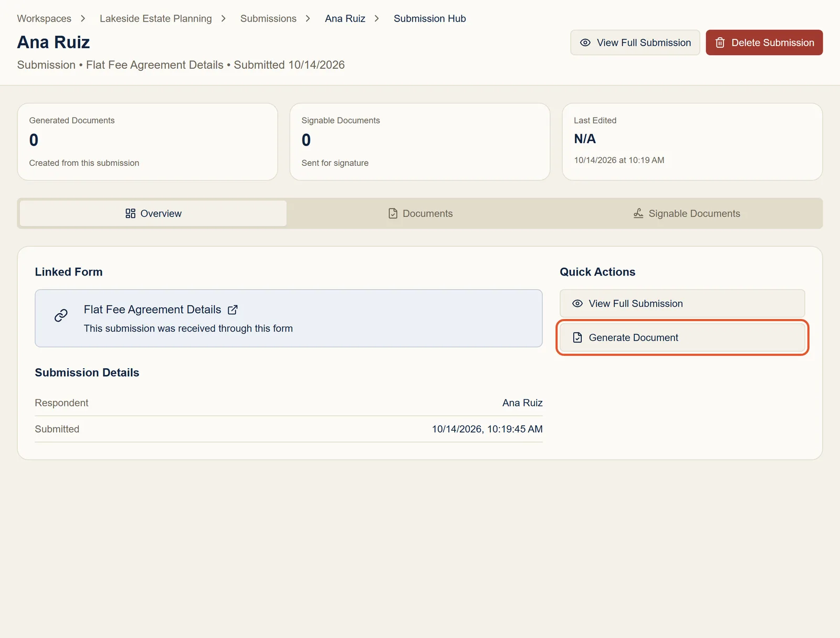Click chevron after Lakeside Estate Planning breadcrumb

(x=224, y=18)
